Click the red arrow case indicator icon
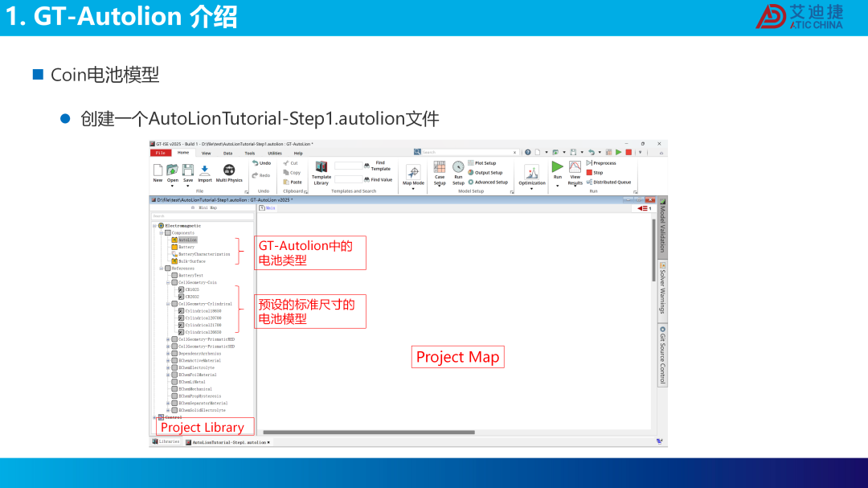This screenshot has height=488, width=868. click(x=645, y=209)
